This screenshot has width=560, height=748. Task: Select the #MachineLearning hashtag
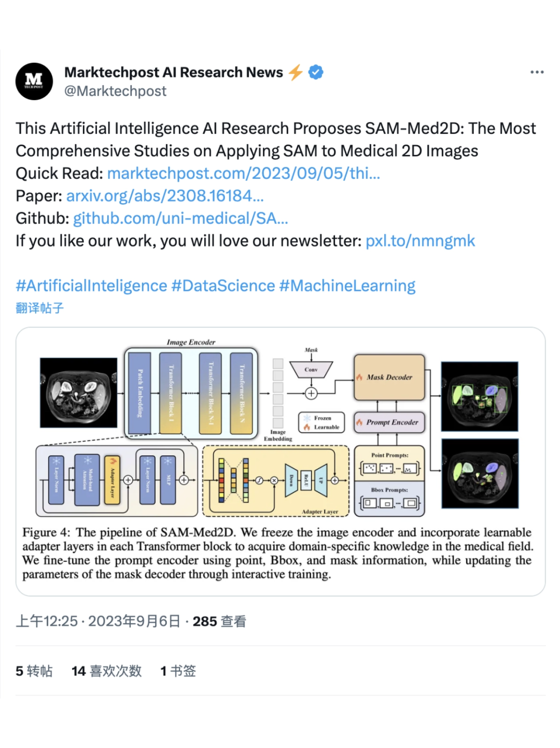(347, 286)
